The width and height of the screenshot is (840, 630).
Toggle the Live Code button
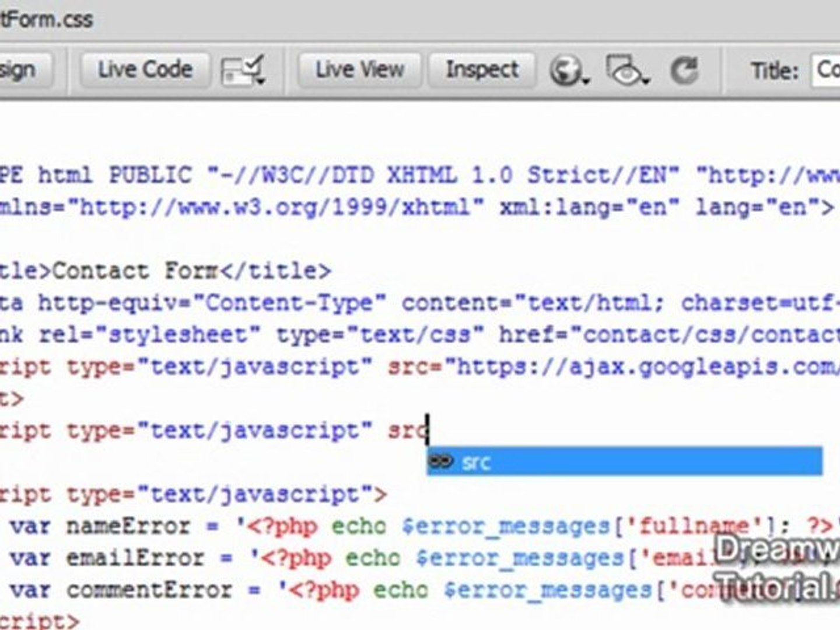145,70
